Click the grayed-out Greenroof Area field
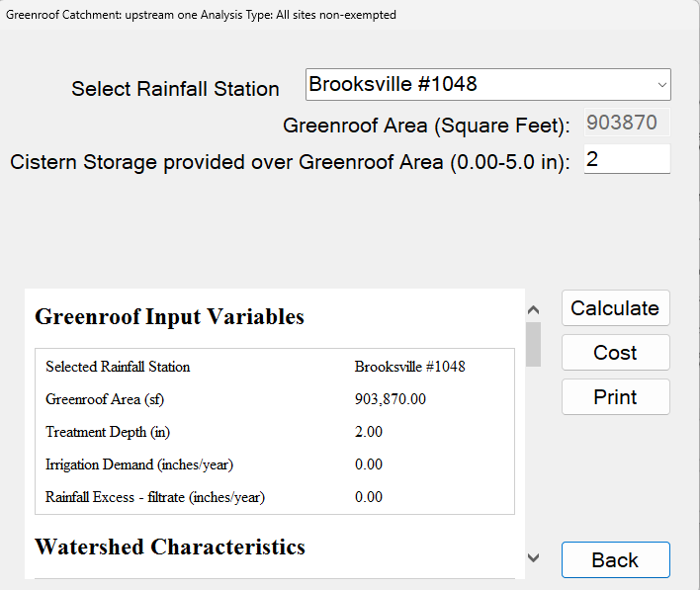 626,123
